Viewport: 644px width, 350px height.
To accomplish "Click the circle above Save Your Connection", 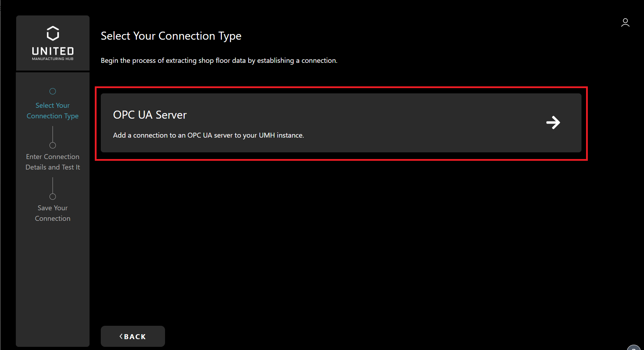I will click(x=53, y=197).
